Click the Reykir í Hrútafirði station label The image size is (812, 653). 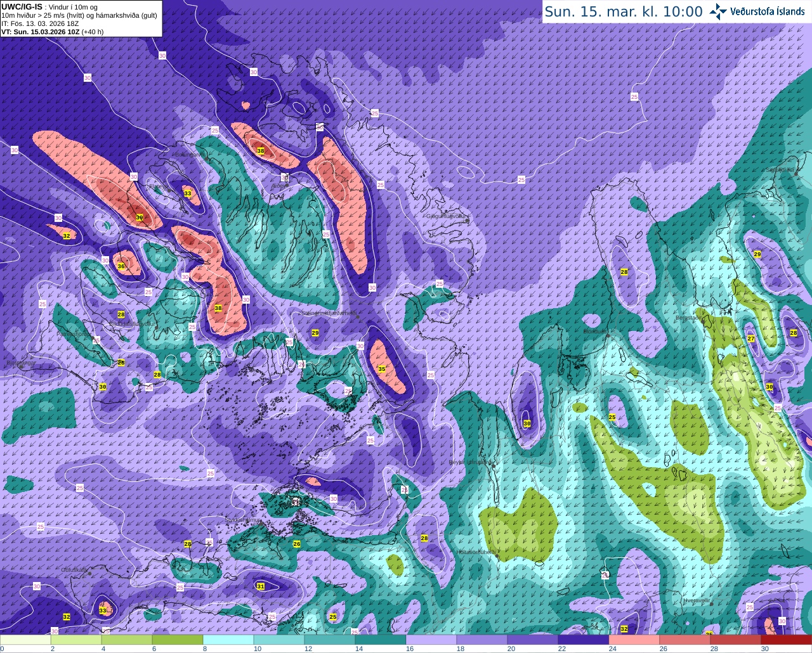(470, 462)
